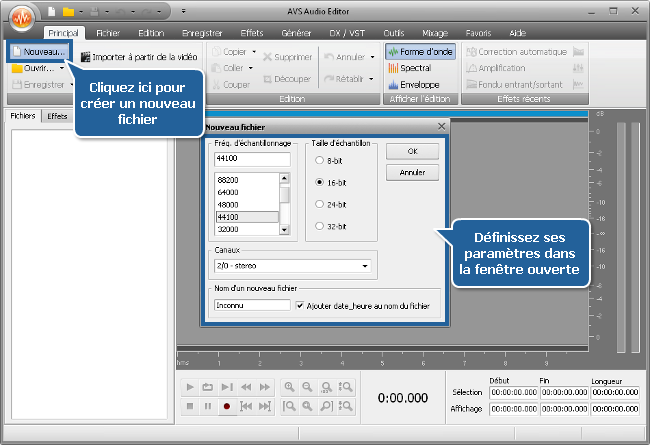
Task: Open the Effets ribbon tab
Action: (252, 33)
